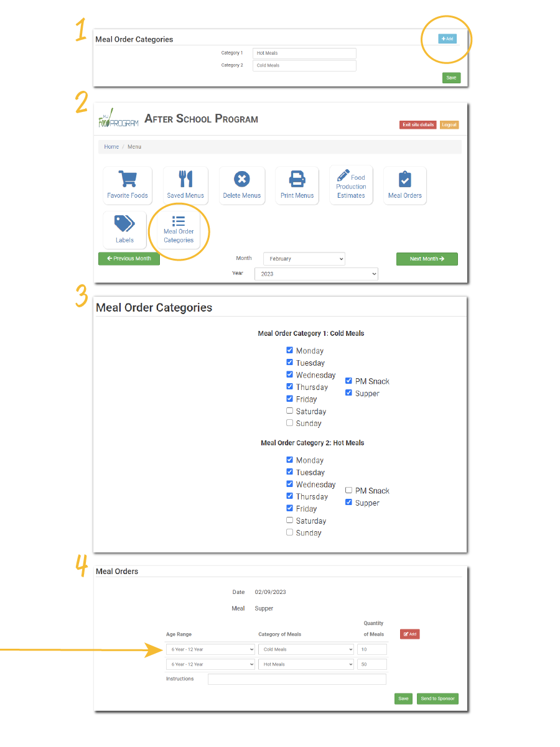Click the Next Month button
The height and width of the screenshot is (747, 560).
click(x=427, y=259)
